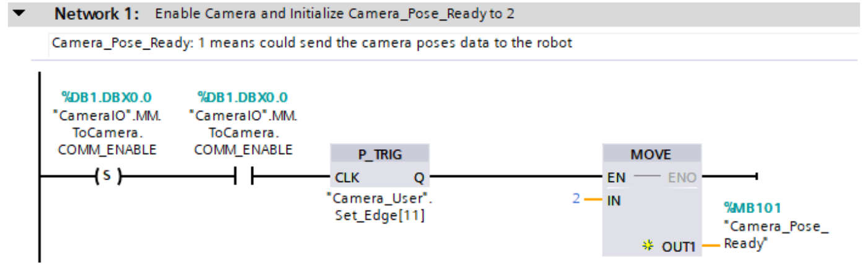Viewport: 868px width, 265px height.
Task: Click the %DB1.DBX0.0 address above the contact
Action: (x=243, y=98)
